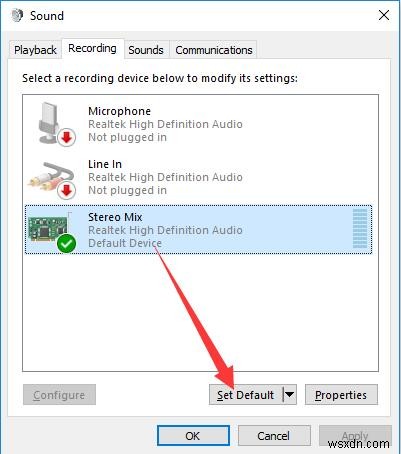Close the Sound dialog window
Viewport: 401px width, 454px height.
click(384, 15)
